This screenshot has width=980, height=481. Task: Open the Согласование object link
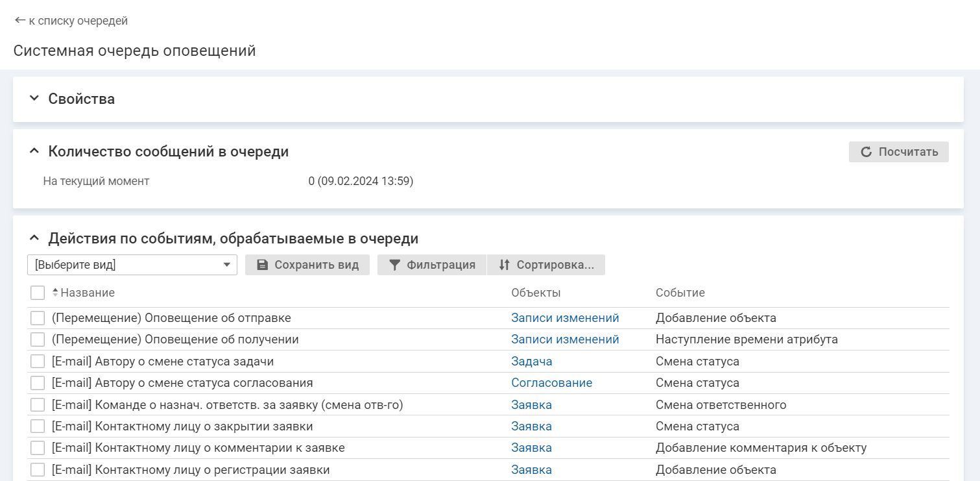(551, 383)
